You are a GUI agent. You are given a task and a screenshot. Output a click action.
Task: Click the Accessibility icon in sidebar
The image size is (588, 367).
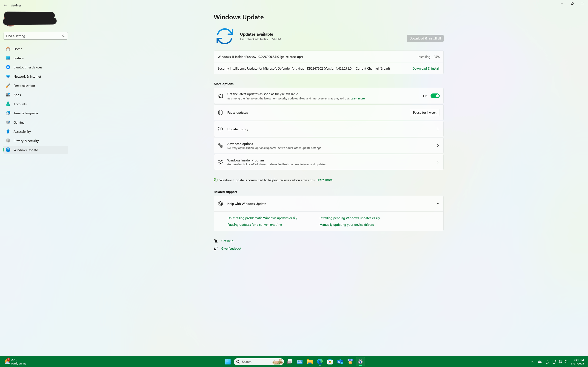click(8, 132)
